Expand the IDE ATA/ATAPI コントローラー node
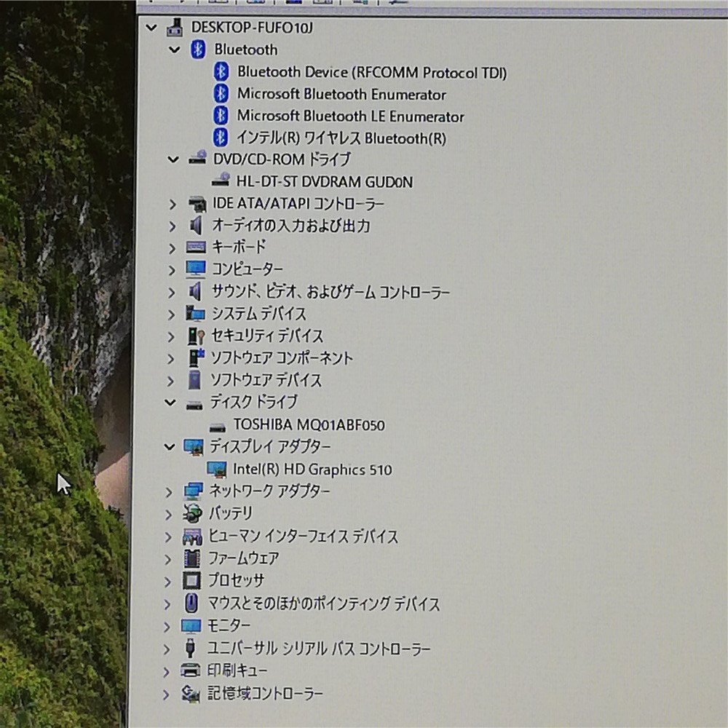The height and width of the screenshot is (728, 728). tap(172, 204)
